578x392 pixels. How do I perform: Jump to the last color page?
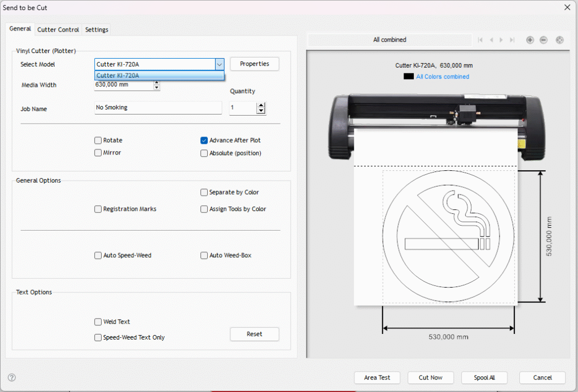(512, 40)
